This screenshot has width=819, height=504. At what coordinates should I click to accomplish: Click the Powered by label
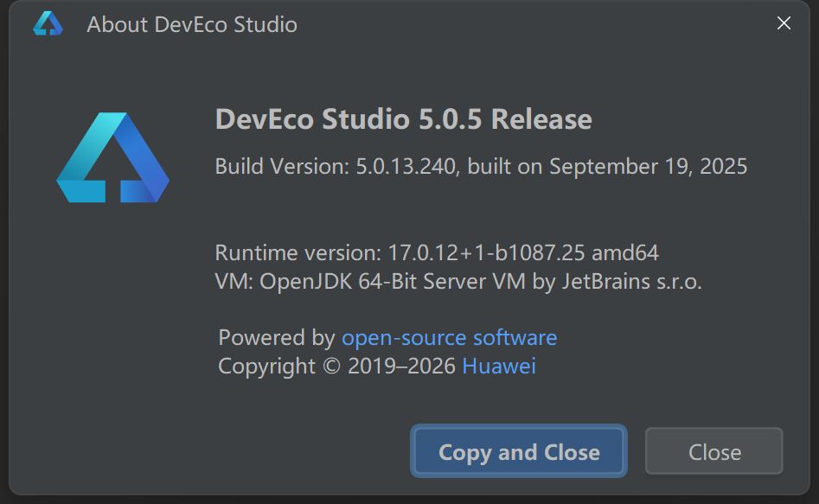pyautogui.click(x=276, y=337)
